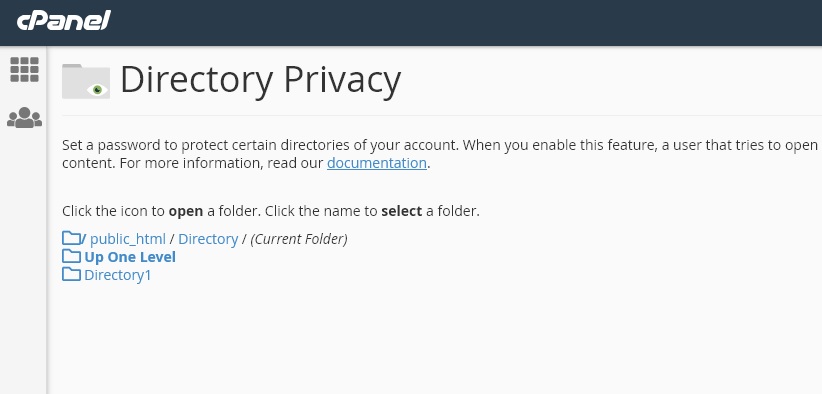The width and height of the screenshot is (822, 394).
Task: Click the root slash link in breadcrumb
Action: [84, 239]
